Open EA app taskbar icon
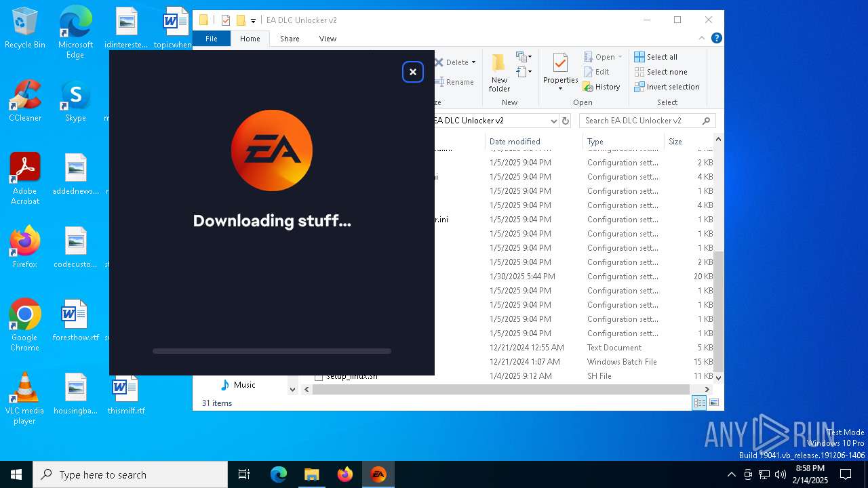Viewport: 868px width, 488px height. click(x=378, y=474)
